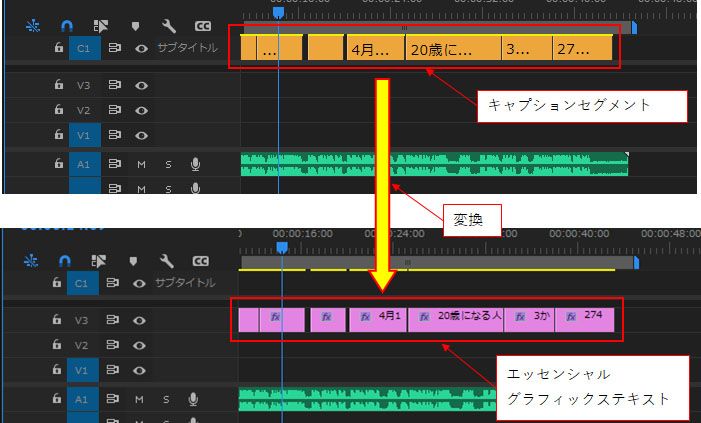701x423 pixels.
Task: Target track V1 in lower timeline
Action: click(82, 371)
